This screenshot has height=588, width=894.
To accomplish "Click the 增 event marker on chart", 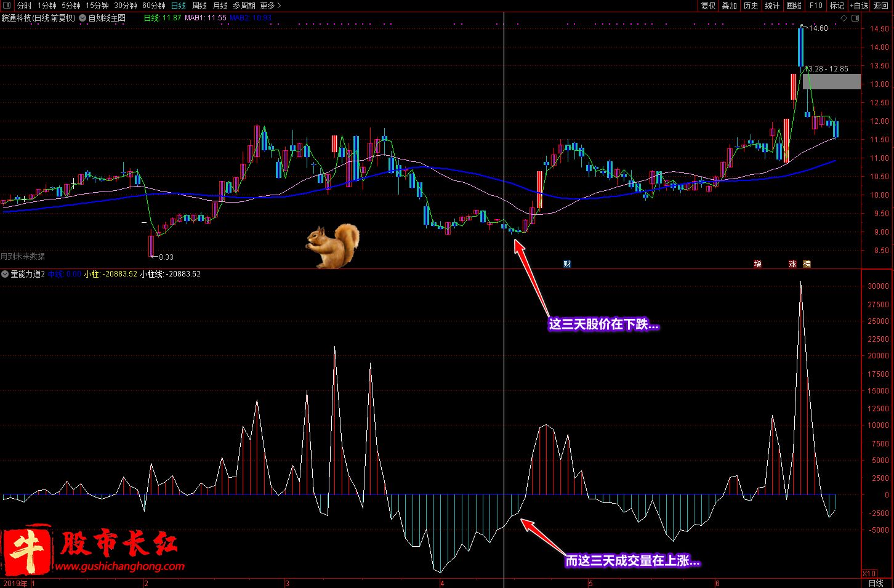I will click(x=757, y=264).
